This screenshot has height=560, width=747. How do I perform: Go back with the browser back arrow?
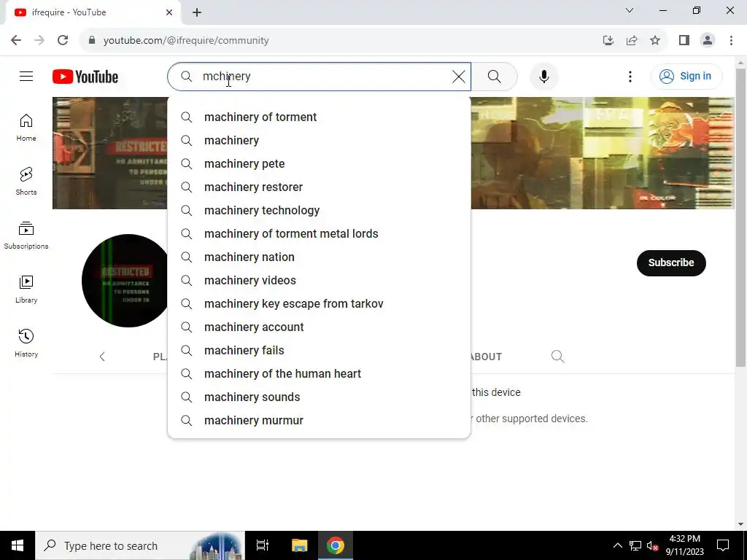tap(16, 41)
